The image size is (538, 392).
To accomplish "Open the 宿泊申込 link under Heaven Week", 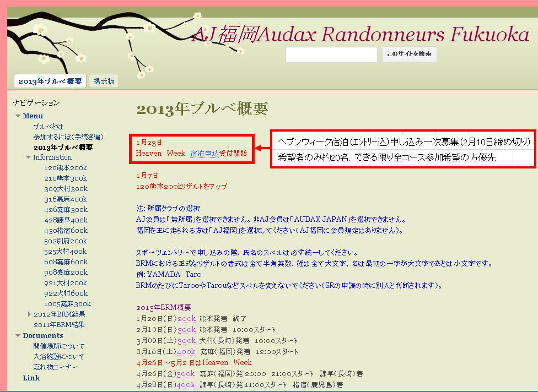I will [205, 153].
